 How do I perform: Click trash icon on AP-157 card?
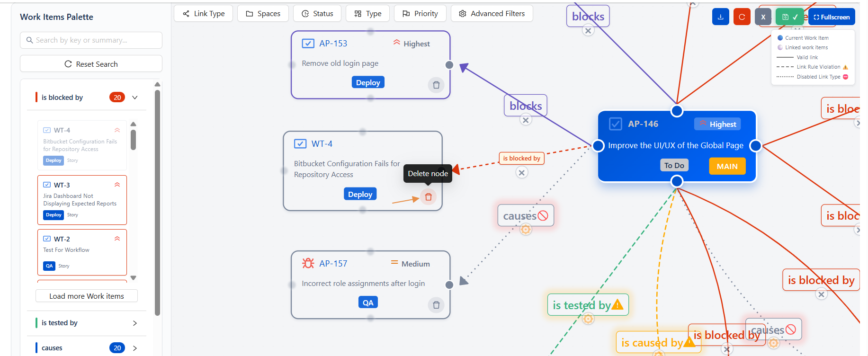(x=436, y=305)
